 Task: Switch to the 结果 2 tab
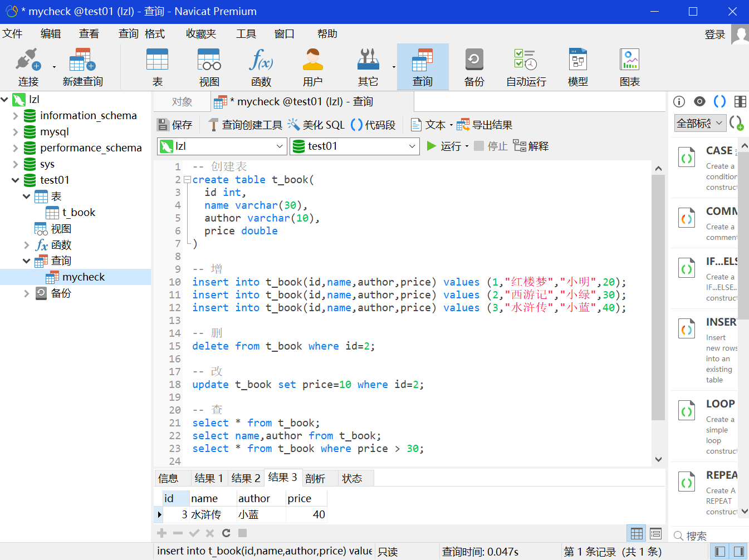[246, 478]
